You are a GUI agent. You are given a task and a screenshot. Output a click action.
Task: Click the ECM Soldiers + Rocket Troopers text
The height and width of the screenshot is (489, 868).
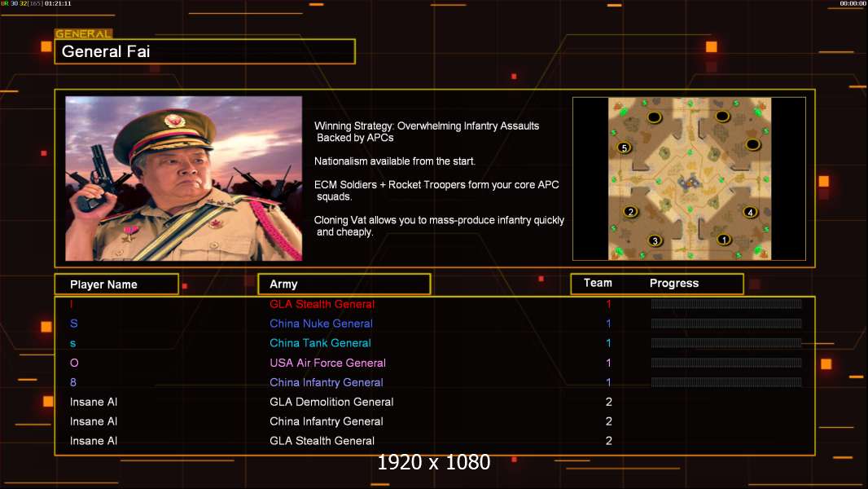click(436, 191)
